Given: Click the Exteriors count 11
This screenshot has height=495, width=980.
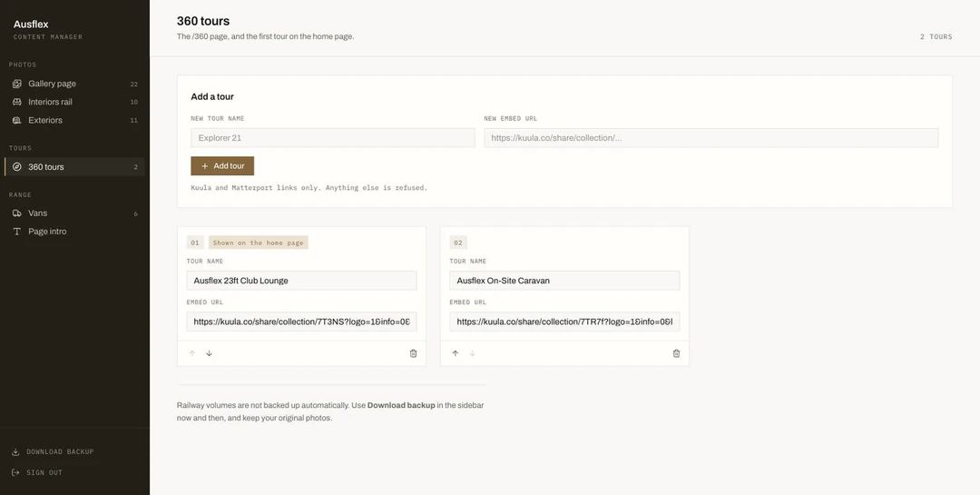Looking at the screenshot, I should point(133,120).
